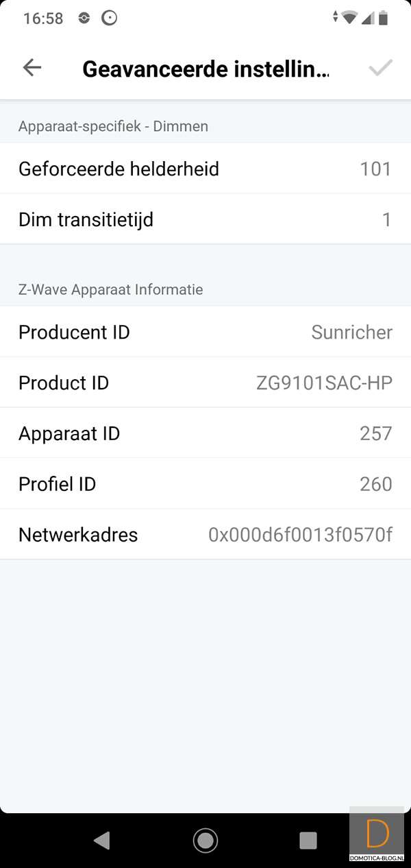This screenshot has width=411, height=868.
Task: Edit the forced brightness value 101
Action: tap(375, 169)
